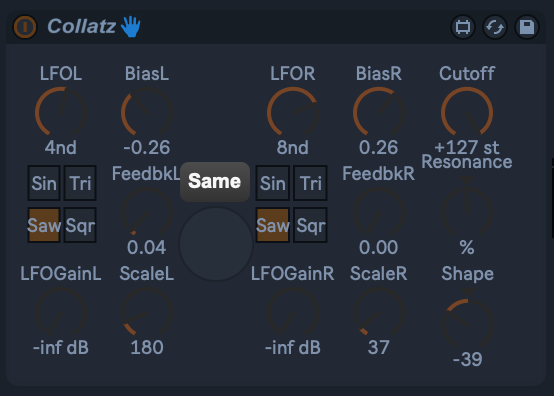Viewport: 554px width, 396px height.
Task: Click the Same button
Action: [215, 182]
